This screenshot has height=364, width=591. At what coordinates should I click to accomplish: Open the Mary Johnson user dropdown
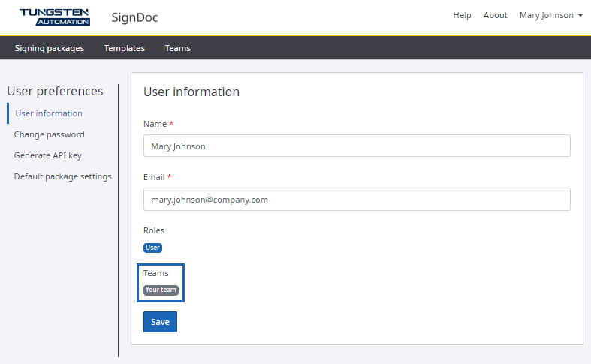point(550,15)
